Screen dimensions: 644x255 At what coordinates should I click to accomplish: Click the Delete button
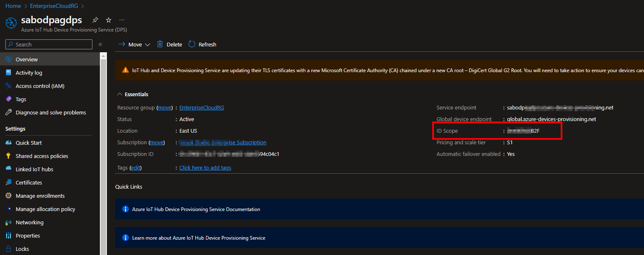[x=169, y=44]
